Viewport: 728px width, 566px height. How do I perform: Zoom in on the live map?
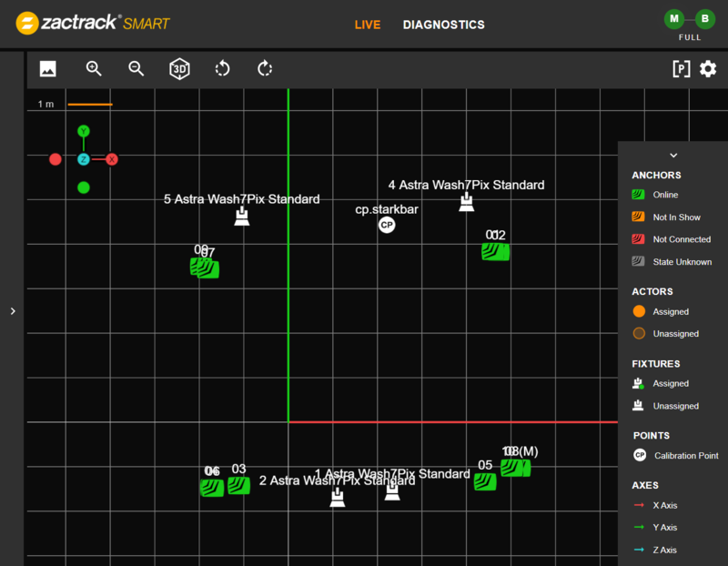[x=94, y=69]
